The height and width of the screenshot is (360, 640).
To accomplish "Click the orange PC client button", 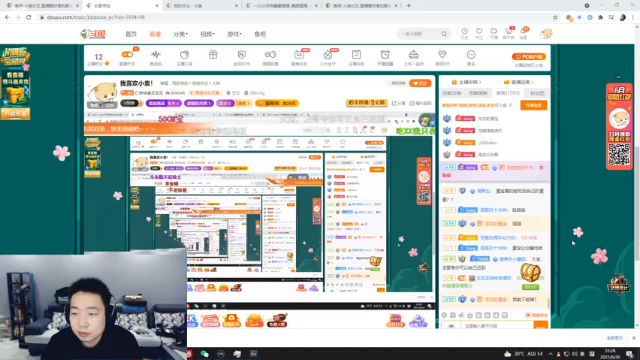I will 529,56.
